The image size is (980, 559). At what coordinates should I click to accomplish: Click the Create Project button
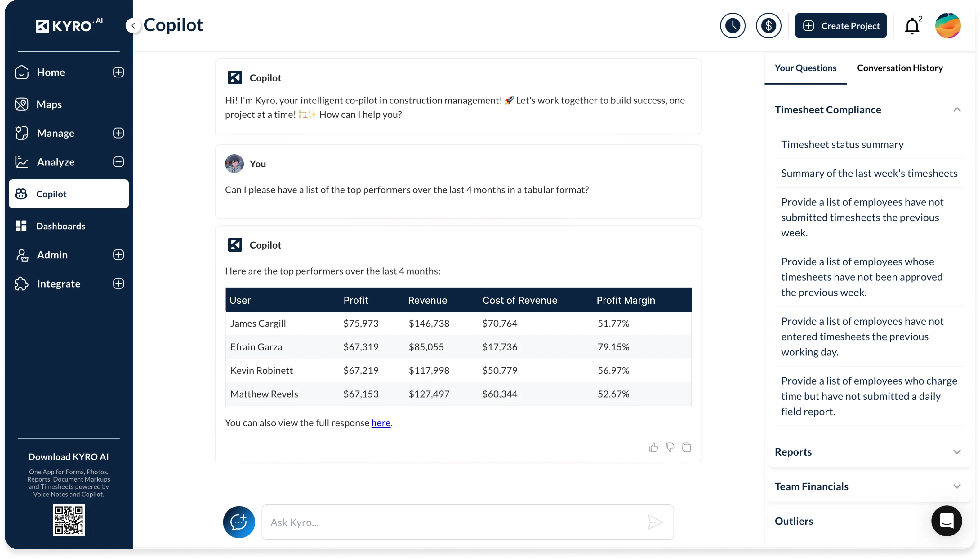tap(840, 26)
